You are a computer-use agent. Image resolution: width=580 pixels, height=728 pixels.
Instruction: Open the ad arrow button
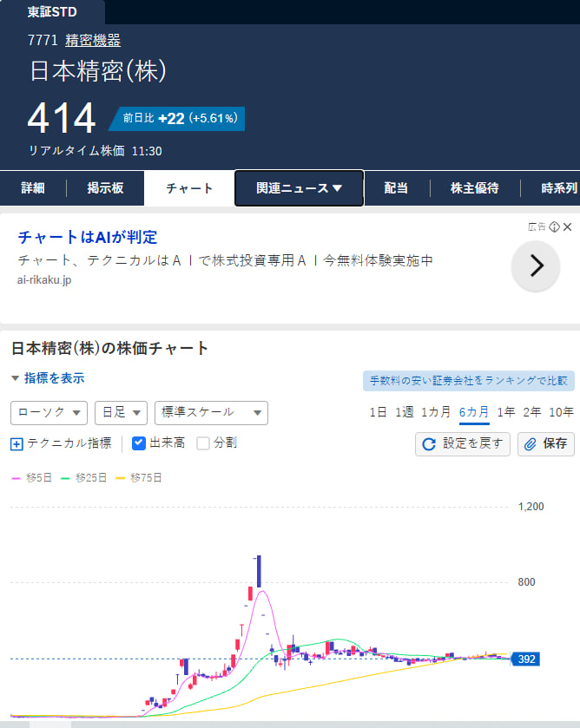(x=536, y=266)
